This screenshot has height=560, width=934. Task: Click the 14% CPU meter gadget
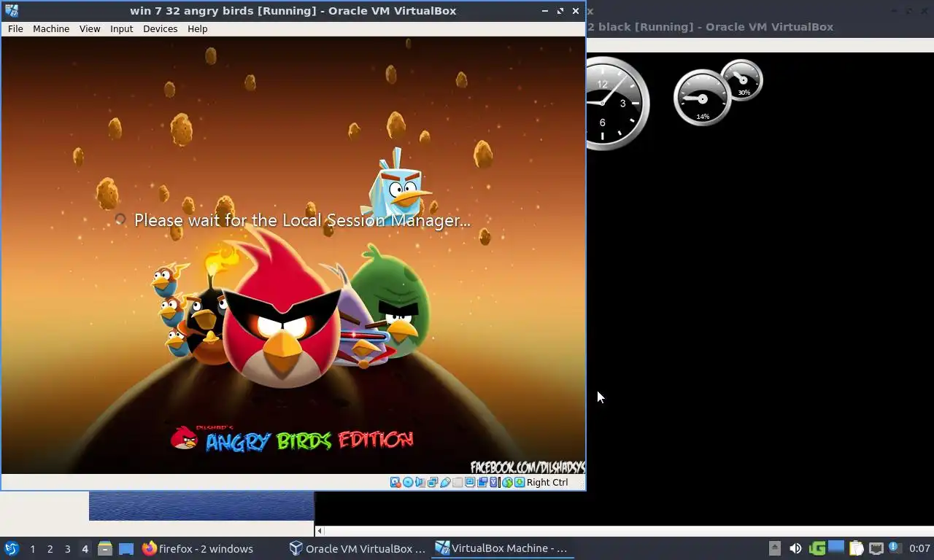click(702, 98)
